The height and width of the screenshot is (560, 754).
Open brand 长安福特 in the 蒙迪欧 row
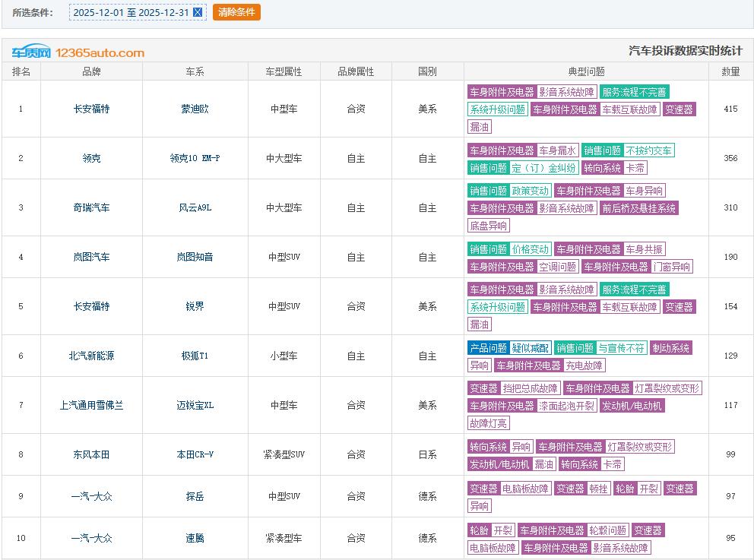pyautogui.click(x=91, y=109)
